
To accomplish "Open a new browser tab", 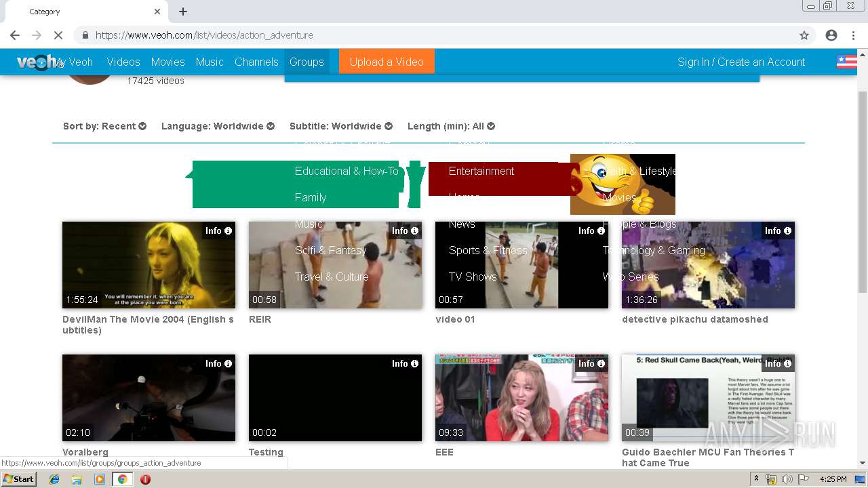I will click(183, 12).
